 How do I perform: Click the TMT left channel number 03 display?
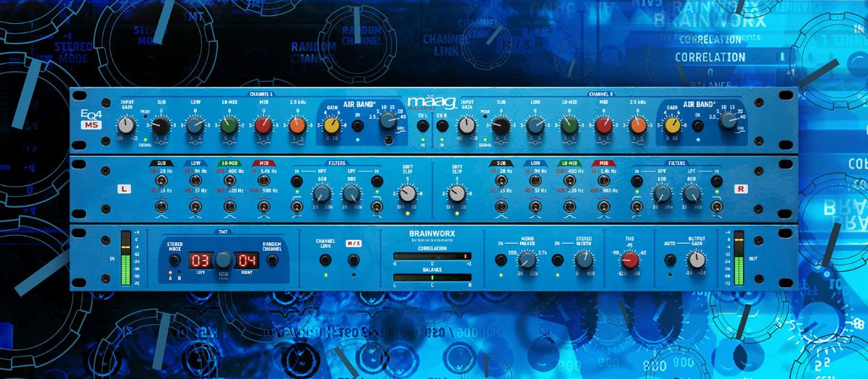pos(200,260)
